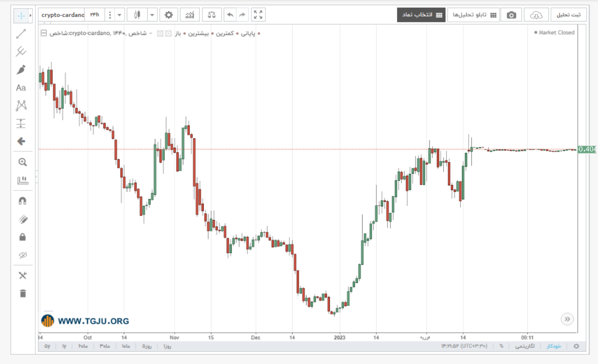
Task: Click the crypto-cardano symbol input field
Action: [62, 15]
